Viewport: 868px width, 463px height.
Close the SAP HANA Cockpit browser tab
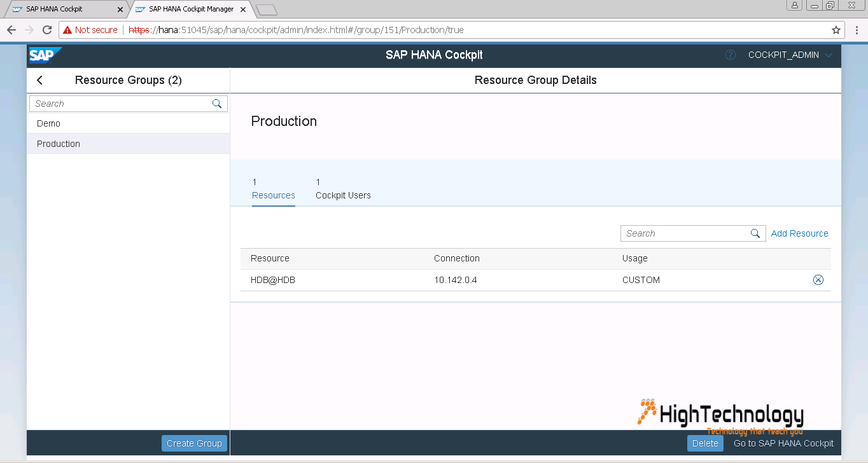click(x=120, y=10)
